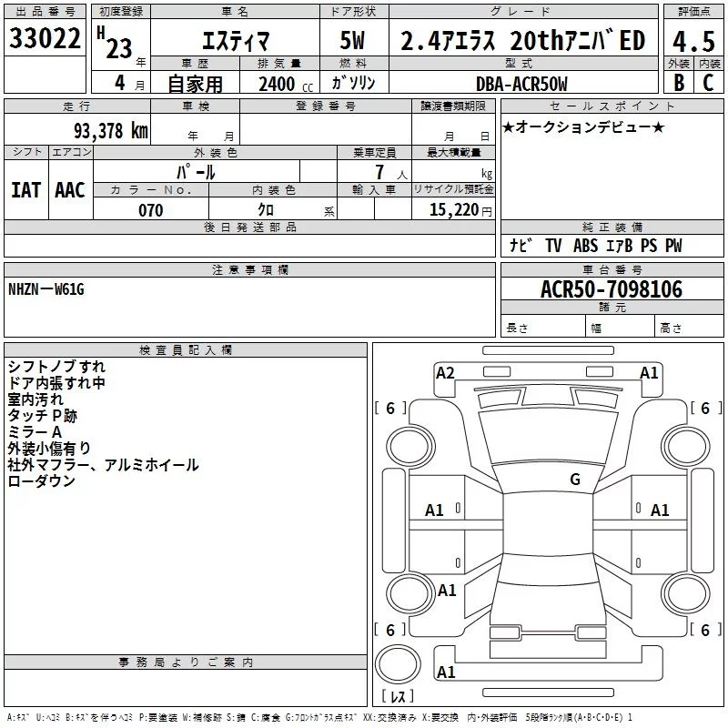The image size is (728, 728).
Task: Select inspector note タッチP跡
Action: 42,416
